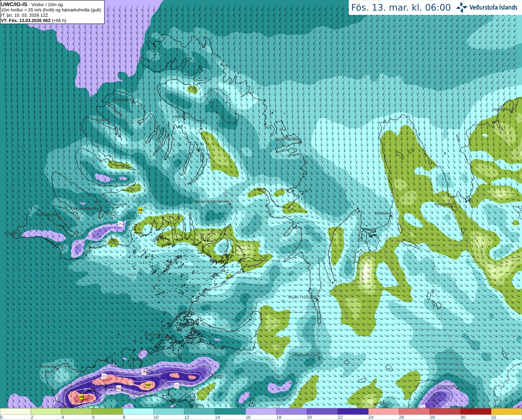Click the Patreksfjörður station label
Screen dimensions: 522x420
tap(47, 215)
